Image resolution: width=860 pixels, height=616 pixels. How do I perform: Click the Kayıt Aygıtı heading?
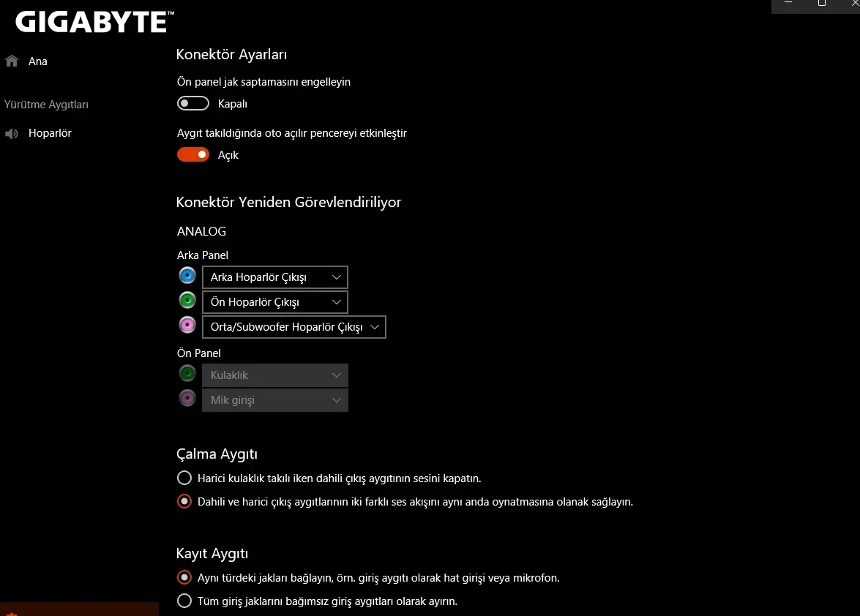(212, 554)
